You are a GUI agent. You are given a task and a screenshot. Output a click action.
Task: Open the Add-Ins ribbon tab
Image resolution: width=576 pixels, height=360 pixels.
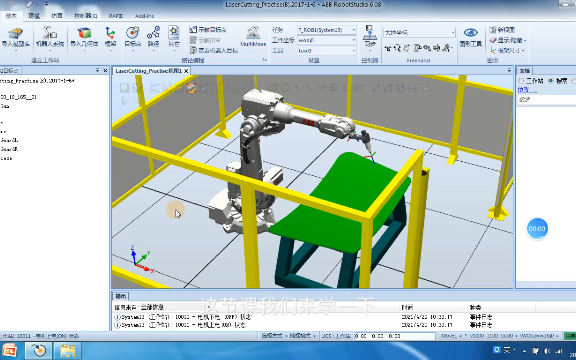[x=144, y=16]
